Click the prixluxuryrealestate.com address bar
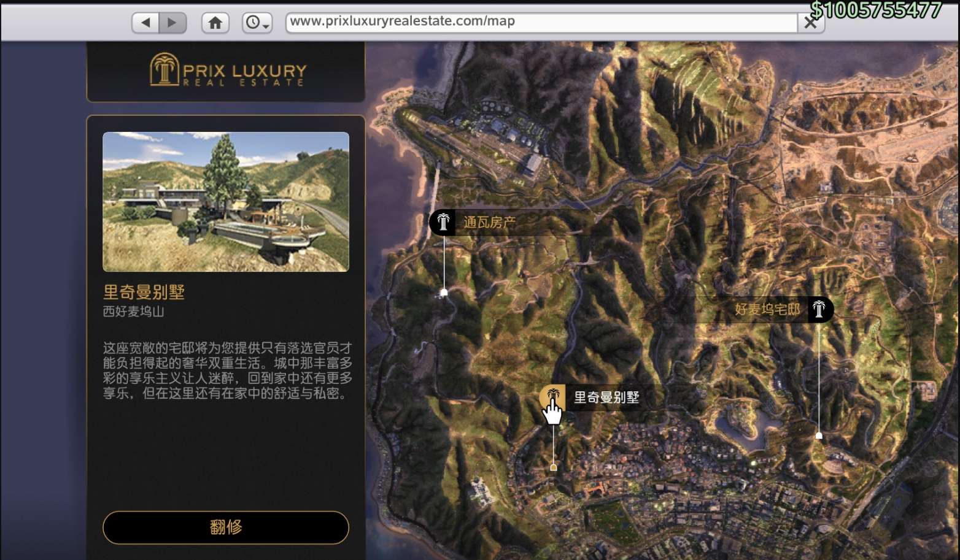Image resolution: width=960 pixels, height=560 pixels. pos(540,21)
